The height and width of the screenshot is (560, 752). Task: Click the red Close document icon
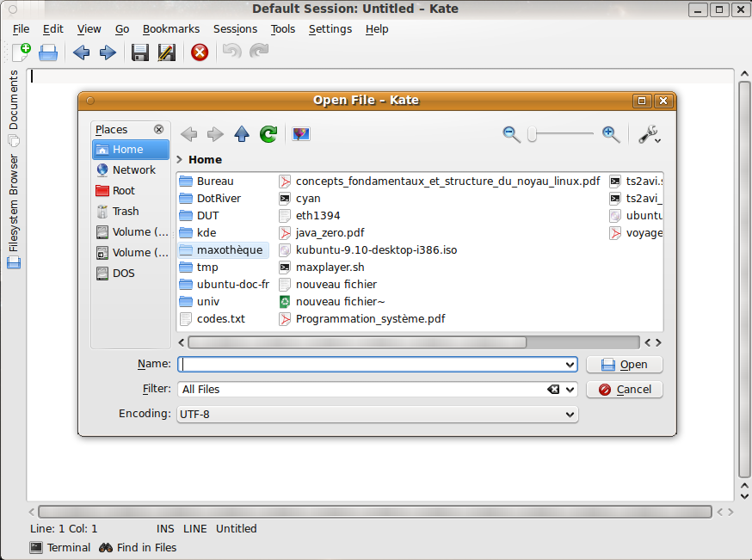[x=200, y=52]
